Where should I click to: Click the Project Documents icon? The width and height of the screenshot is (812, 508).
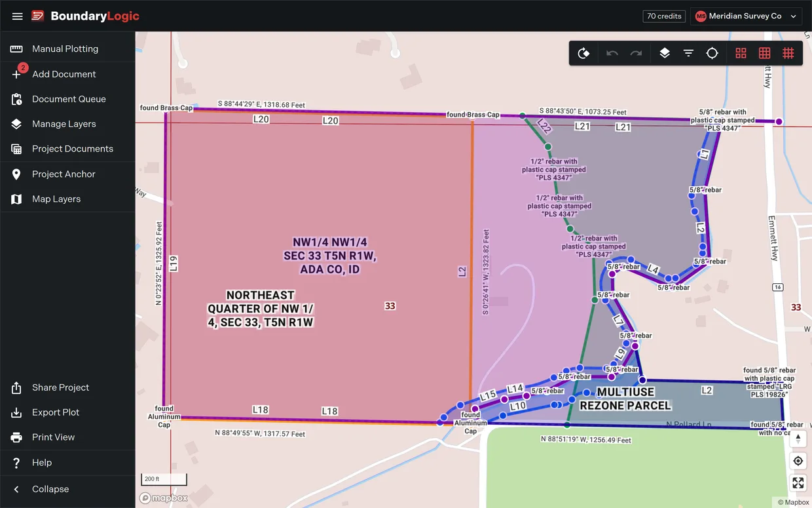[16, 149]
